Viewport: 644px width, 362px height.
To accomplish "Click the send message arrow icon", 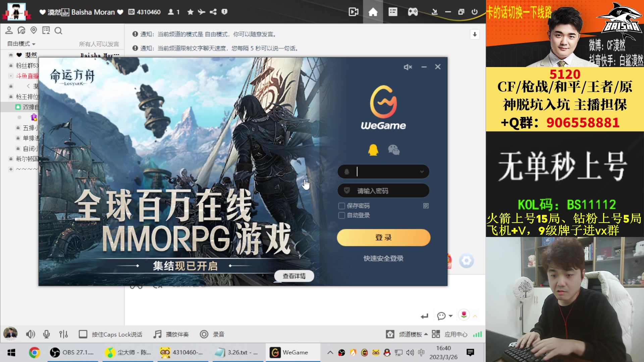I will (424, 316).
